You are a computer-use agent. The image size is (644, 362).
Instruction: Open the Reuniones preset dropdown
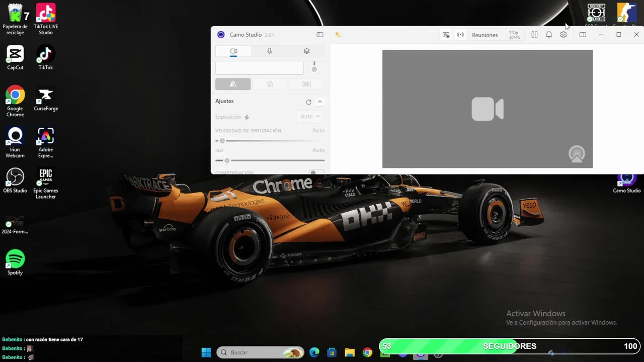tap(485, 35)
